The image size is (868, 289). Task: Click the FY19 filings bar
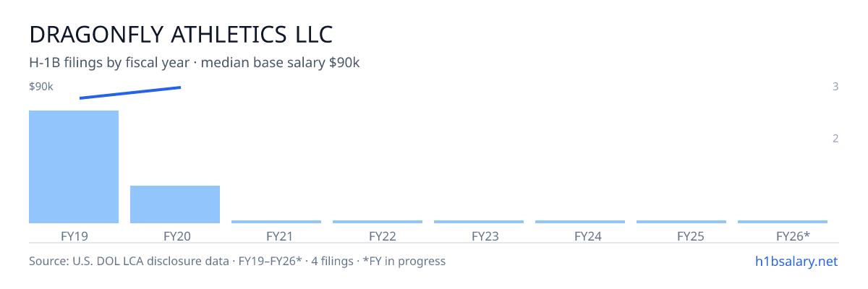(74, 167)
